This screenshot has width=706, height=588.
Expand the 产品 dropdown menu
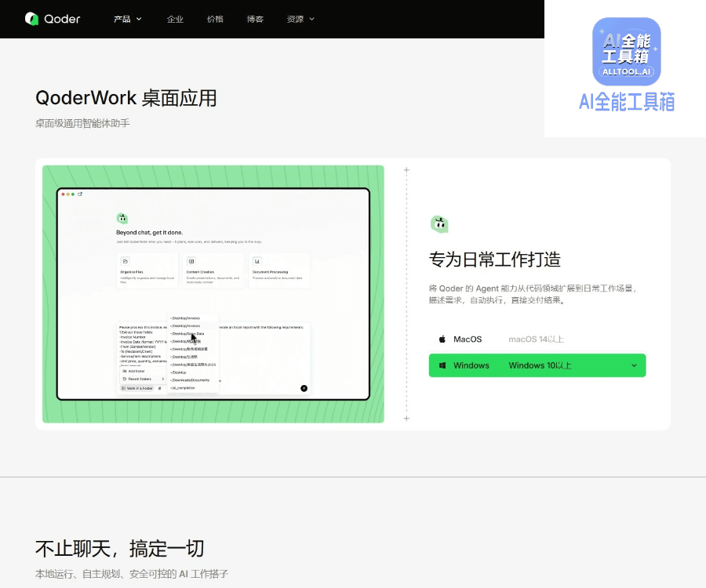pos(127,19)
